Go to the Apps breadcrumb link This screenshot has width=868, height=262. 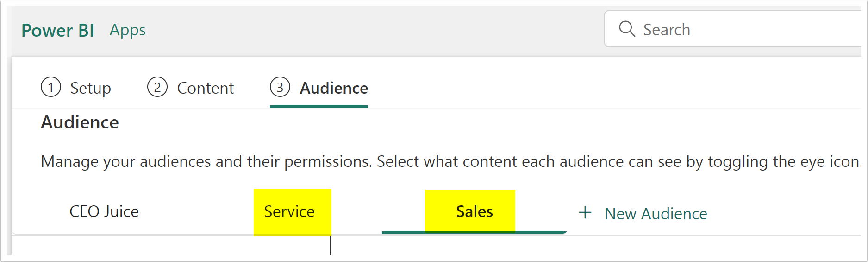pos(128,30)
